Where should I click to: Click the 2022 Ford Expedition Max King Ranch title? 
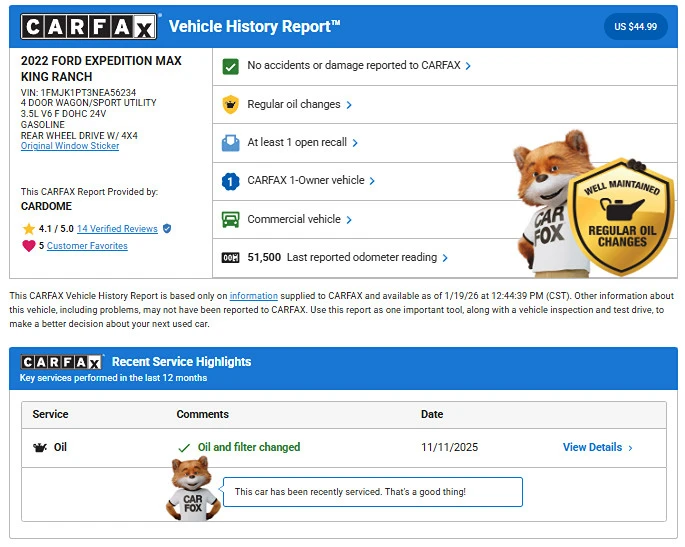click(101, 69)
